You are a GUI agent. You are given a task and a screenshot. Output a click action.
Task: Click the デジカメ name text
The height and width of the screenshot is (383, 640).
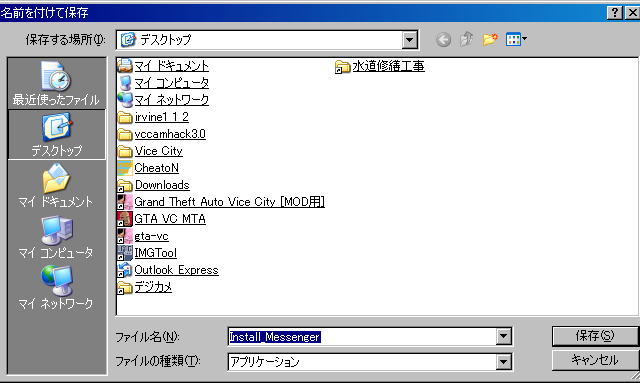click(x=153, y=287)
